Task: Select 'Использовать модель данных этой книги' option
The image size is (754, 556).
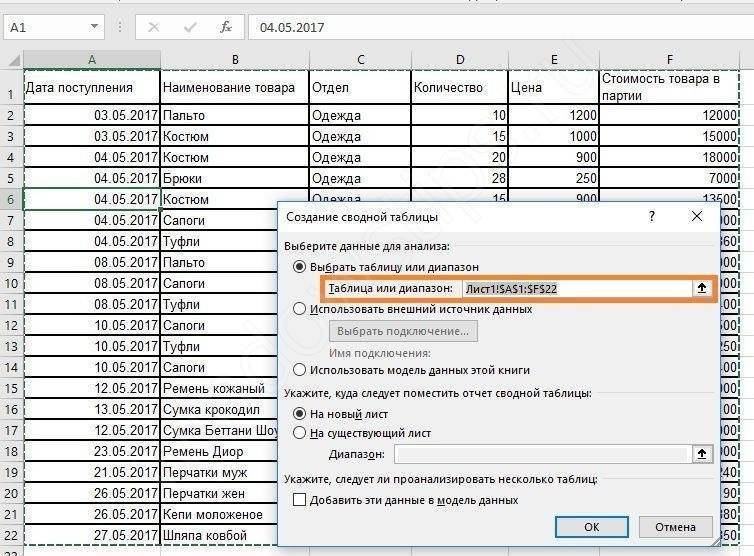Action: pyautogui.click(x=299, y=370)
